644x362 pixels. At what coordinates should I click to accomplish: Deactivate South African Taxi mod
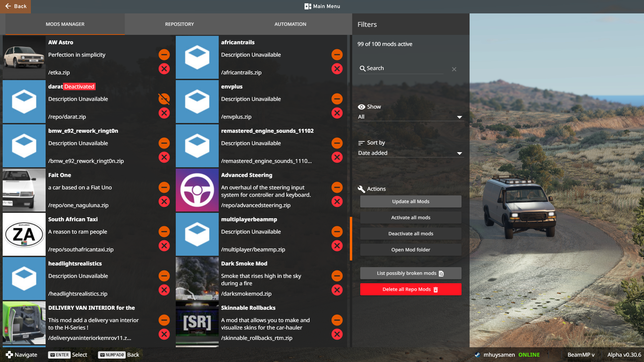click(x=164, y=232)
